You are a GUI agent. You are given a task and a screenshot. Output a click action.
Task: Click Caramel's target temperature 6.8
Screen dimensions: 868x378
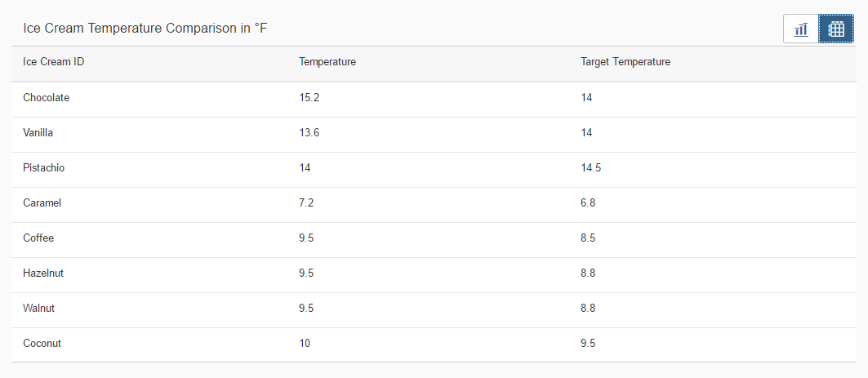coord(588,203)
